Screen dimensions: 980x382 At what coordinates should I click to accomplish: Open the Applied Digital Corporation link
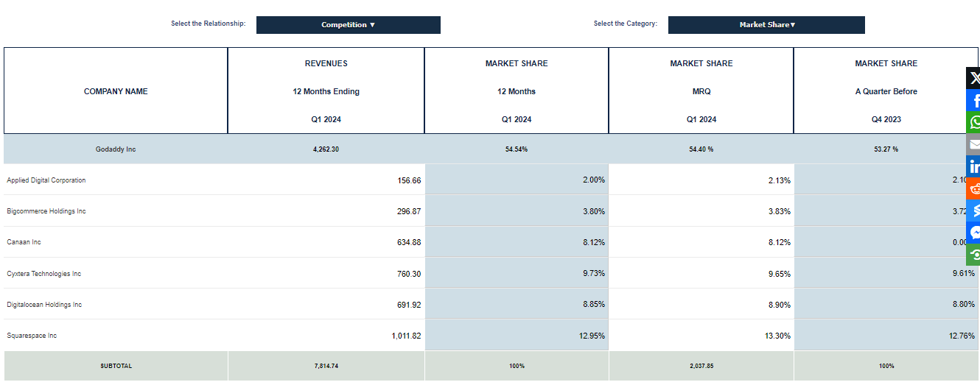pos(46,180)
